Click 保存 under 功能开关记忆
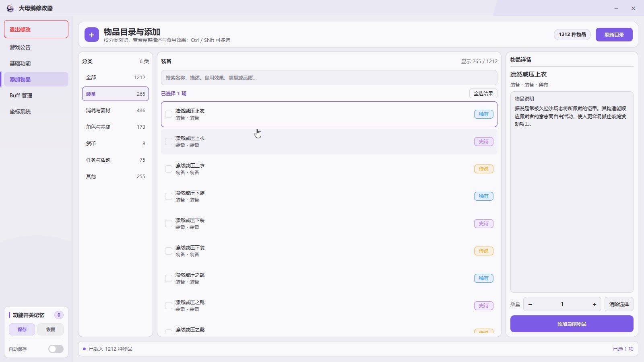Viewport: 644px width, 362px height. click(22, 329)
